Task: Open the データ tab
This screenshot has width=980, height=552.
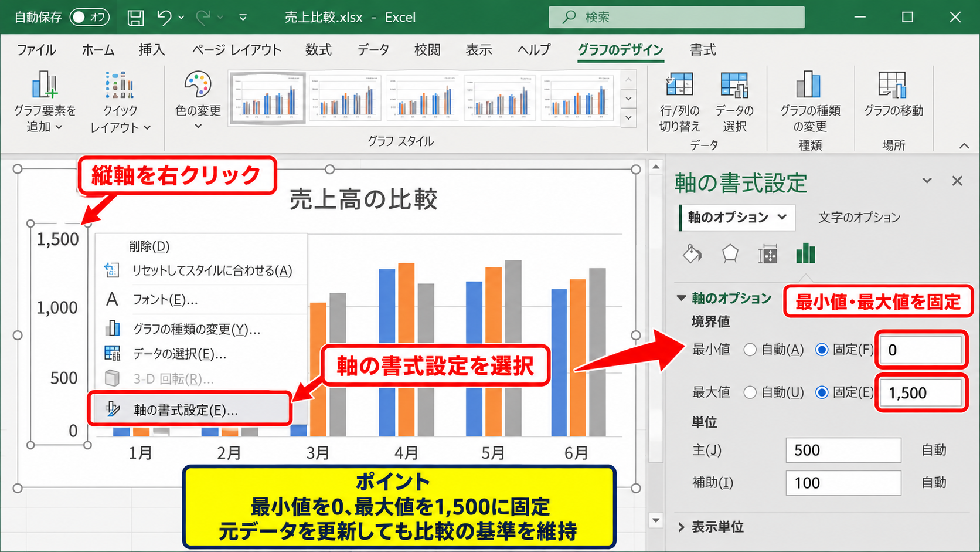Action: point(373,50)
